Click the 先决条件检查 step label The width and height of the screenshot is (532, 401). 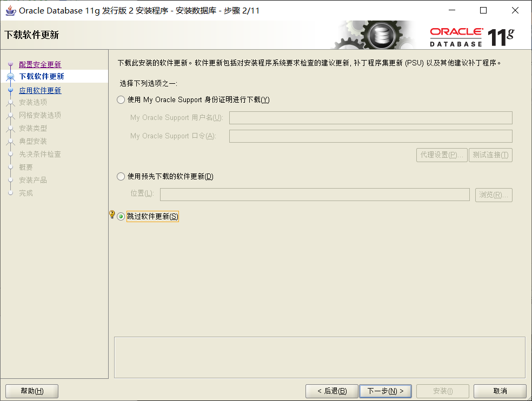point(40,154)
